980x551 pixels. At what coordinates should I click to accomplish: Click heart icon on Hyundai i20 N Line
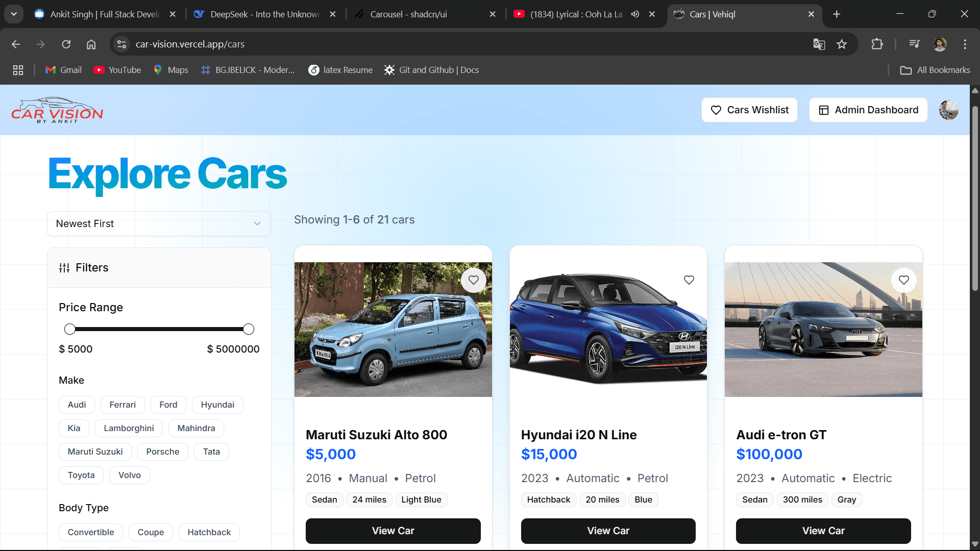coord(689,280)
